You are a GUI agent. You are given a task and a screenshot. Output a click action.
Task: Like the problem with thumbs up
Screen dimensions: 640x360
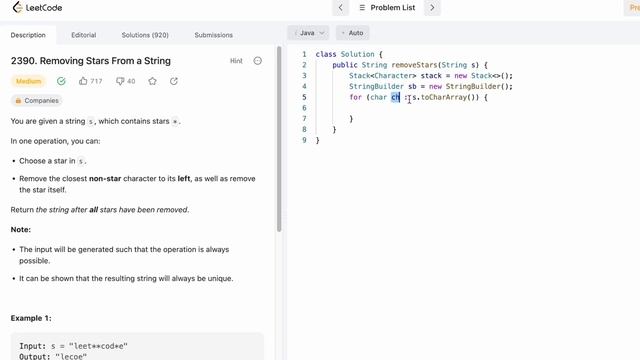point(90,81)
